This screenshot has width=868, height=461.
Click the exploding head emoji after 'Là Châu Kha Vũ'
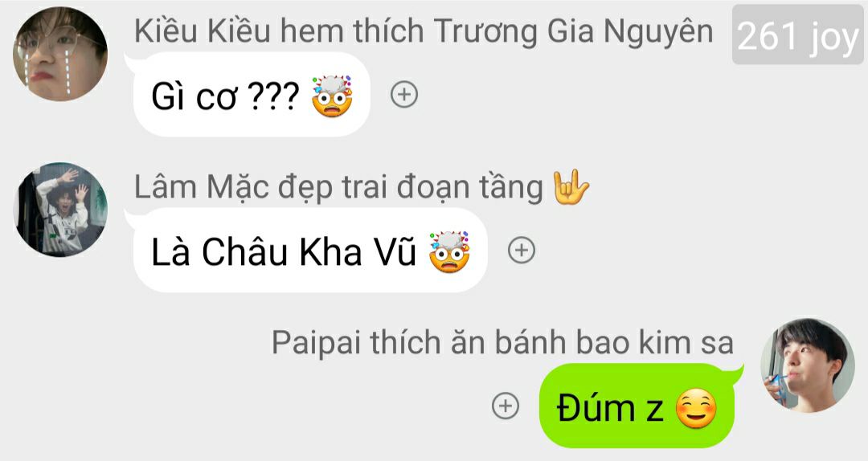(x=449, y=252)
